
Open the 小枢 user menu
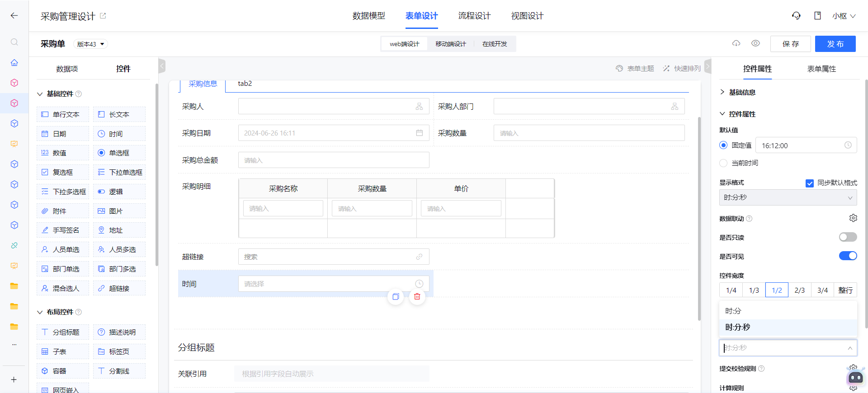point(844,16)
